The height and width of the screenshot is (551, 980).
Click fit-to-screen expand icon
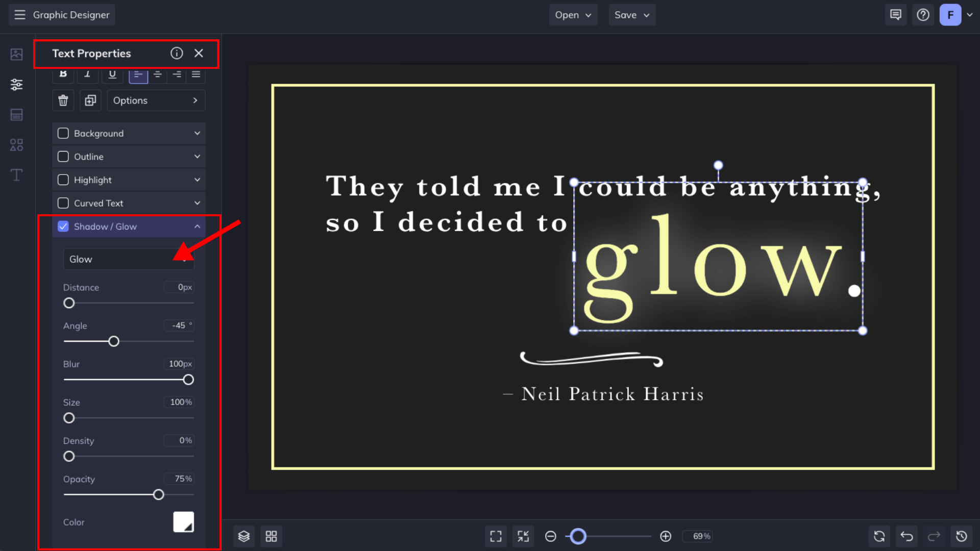click(496, 536)
